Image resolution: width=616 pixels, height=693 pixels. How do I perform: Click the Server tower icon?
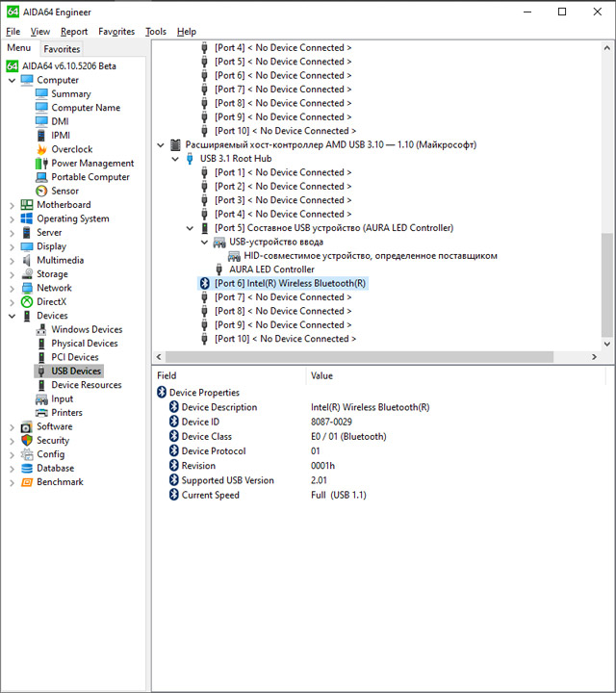click(27, 233)
